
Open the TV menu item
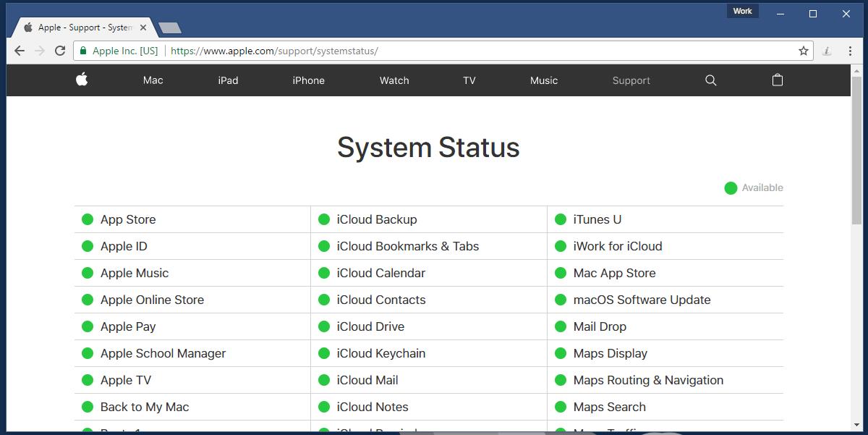click(469, 80)
